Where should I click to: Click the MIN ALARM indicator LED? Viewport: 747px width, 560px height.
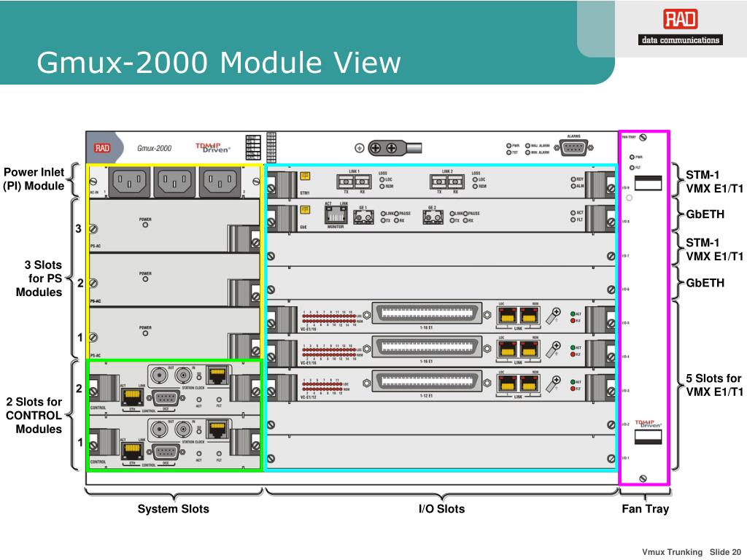527,152
